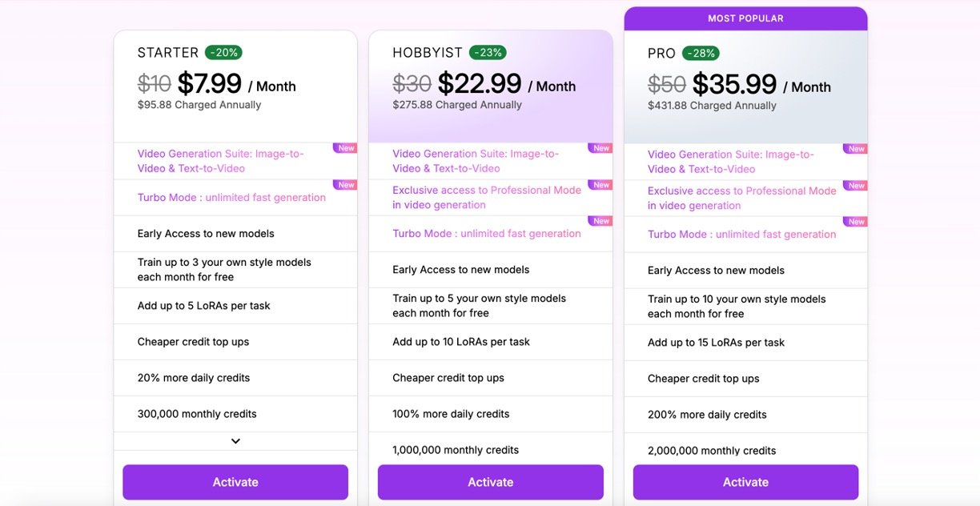980x506 pixels.
Task: Click Starter 300,000 monthly credits row
Action: point(197,414)
